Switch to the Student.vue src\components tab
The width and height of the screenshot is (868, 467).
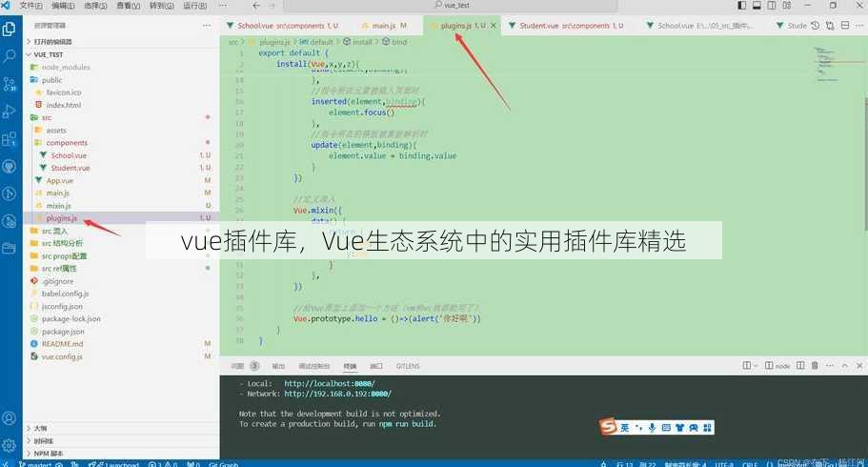coord(566,26)
